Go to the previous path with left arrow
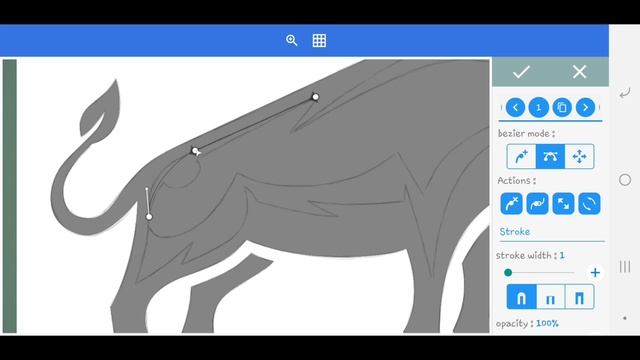 coord(515,107)
